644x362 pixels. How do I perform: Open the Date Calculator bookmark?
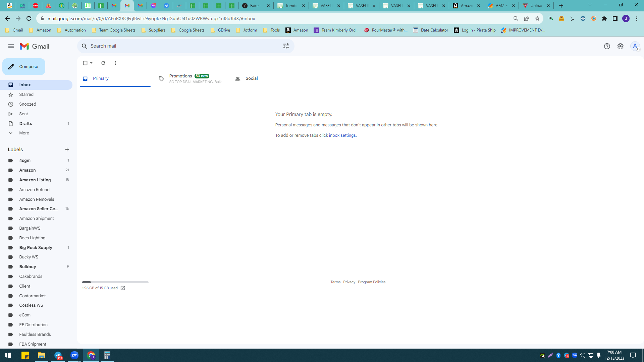[430, 30]
